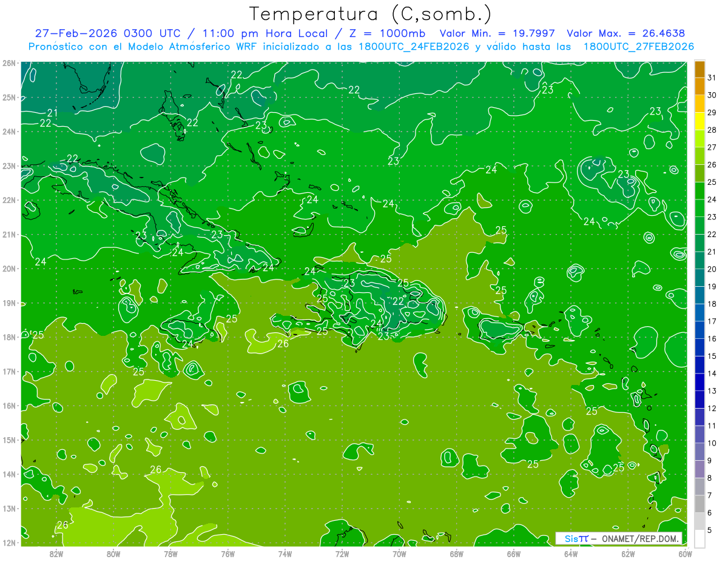Select 'Valor Max. = 26.4638' text
The height and width of the screenshot is (562, 728).
(626, 33)
